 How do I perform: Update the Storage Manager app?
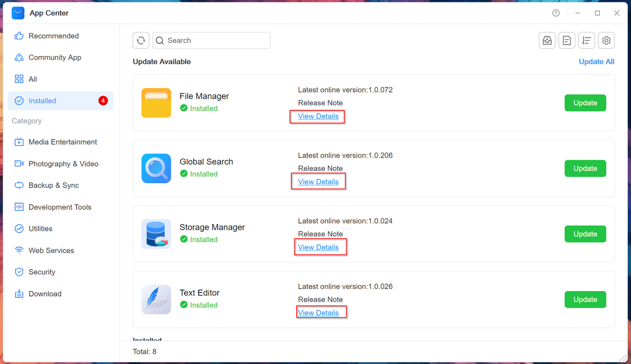[585, 234]
